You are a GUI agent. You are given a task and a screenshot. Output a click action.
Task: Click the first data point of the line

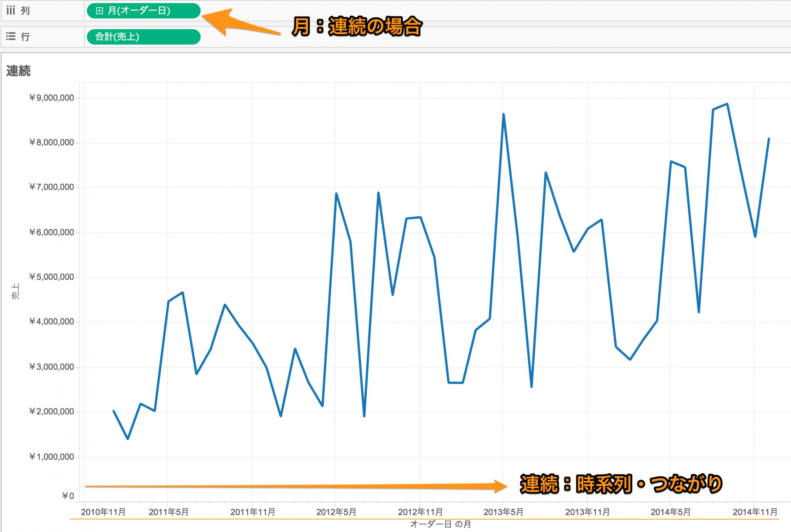[114, 411]
